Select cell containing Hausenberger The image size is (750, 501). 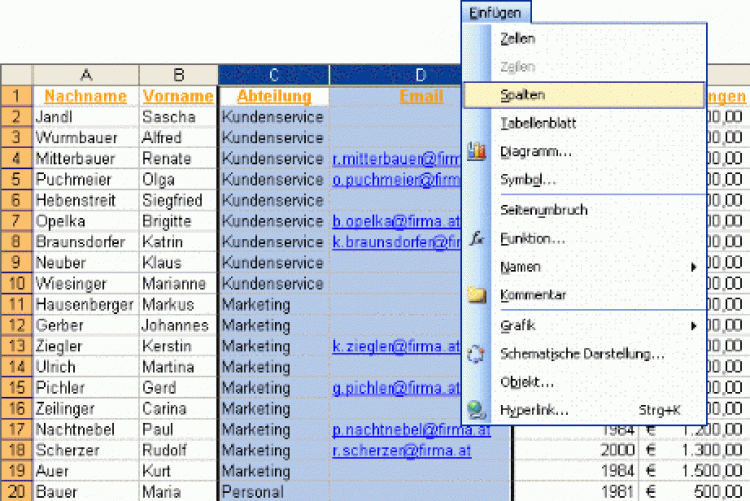pyautogui.click(x=86, y=304)
